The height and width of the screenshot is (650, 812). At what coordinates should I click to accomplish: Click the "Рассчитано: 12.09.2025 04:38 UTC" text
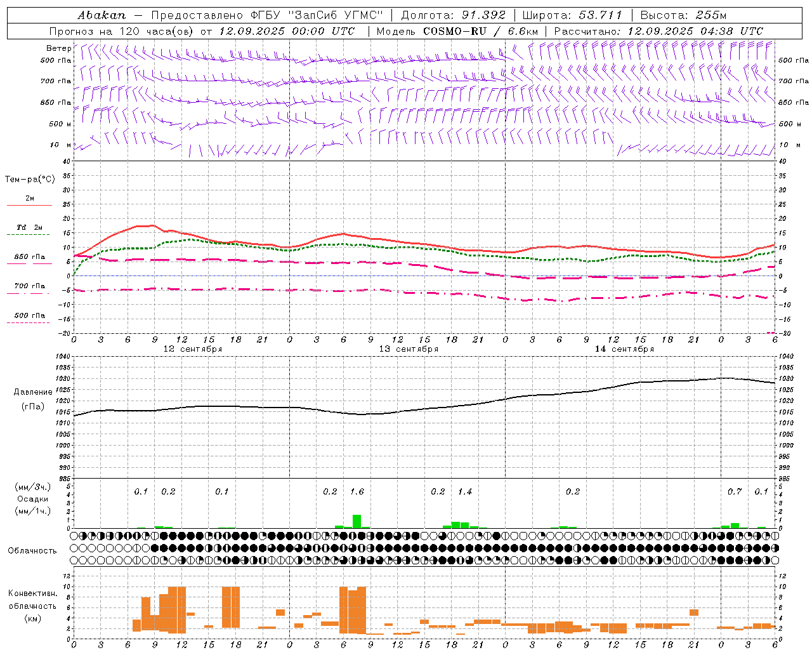[658, 31]
